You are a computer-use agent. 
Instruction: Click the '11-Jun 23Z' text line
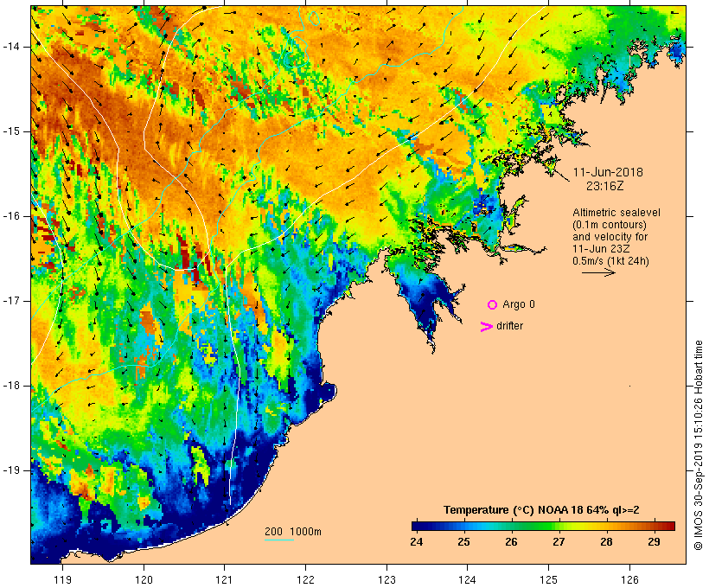point(601,249)
